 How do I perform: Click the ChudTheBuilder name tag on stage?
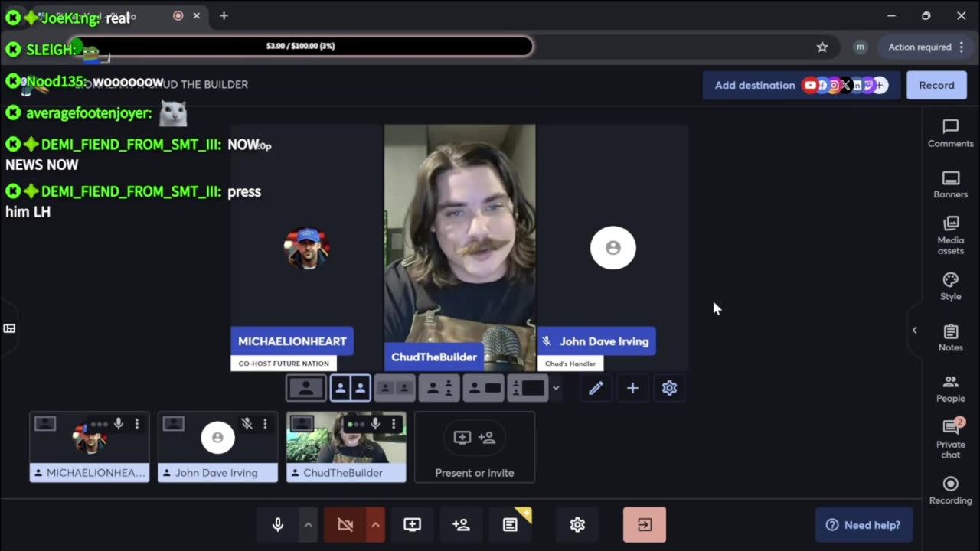[x=434, y=357]
